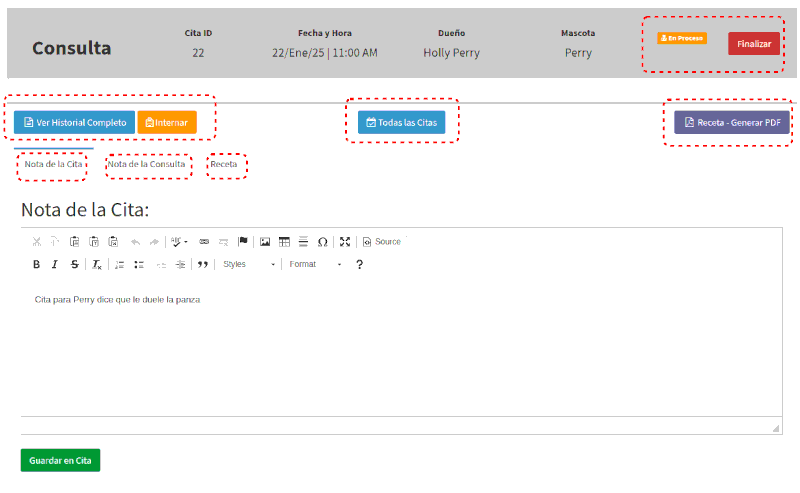Open the Format dropdown
The height and width of the screenshot is (493, 800).
coord(315,265)
